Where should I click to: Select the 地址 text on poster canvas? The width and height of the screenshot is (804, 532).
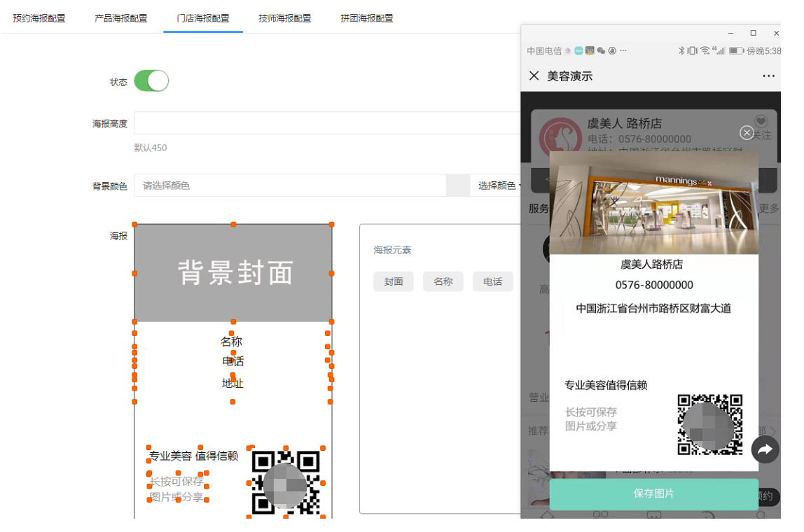click(x=233, y=384)
